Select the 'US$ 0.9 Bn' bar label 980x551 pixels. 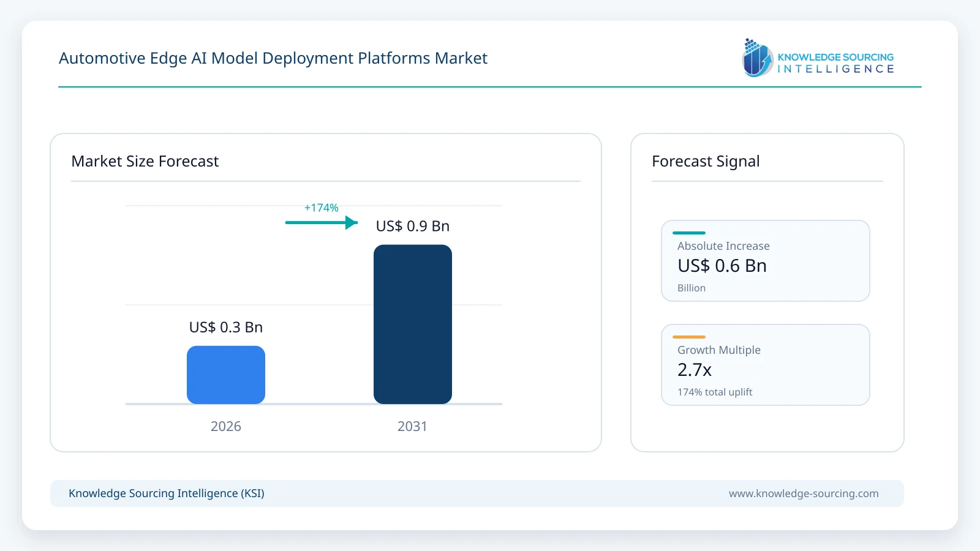tap(413, 226)
